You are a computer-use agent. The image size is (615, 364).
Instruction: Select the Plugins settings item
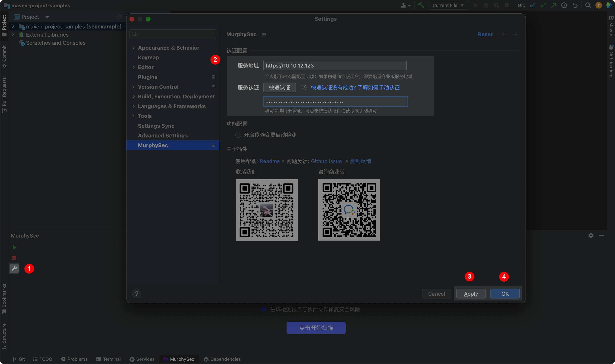click(x=148, y=77)
